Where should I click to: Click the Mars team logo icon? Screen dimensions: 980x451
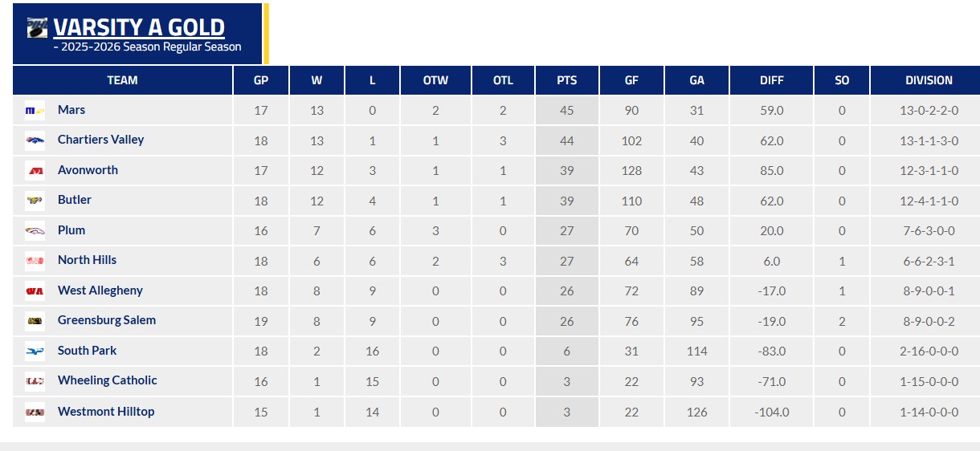(35, 111)
